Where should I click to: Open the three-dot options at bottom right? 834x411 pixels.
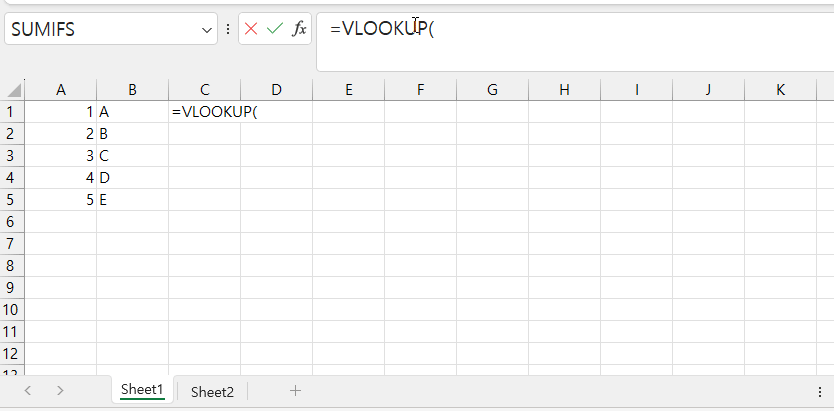coord(819,391)
